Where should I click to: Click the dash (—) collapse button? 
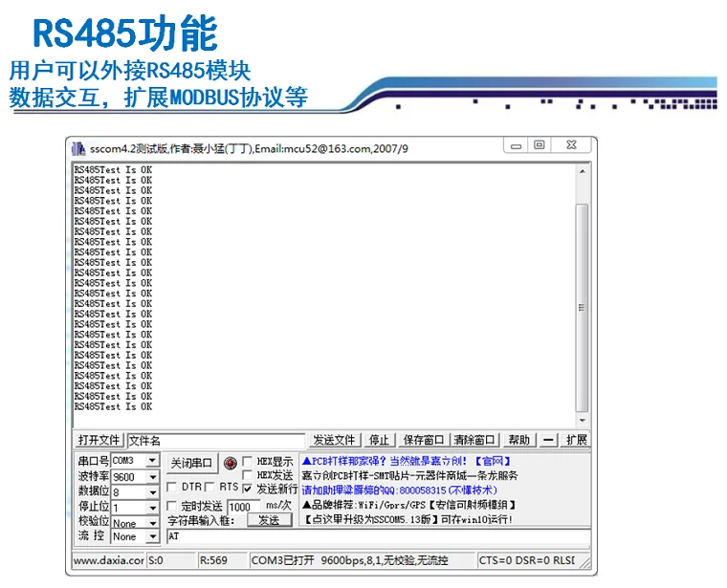[x=548, y=440]
